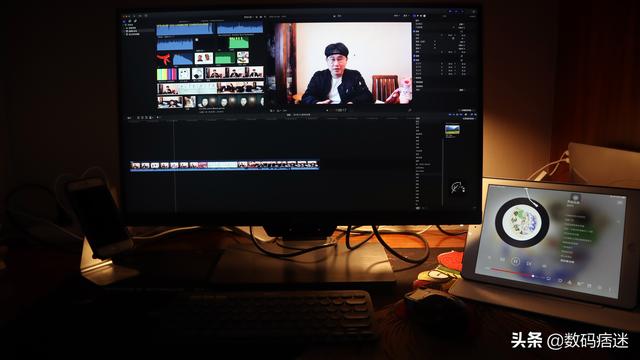Click the primary storyline clip strip in the timeline
The width and height of the screenshot is (640, 360).
pos(224,165)
